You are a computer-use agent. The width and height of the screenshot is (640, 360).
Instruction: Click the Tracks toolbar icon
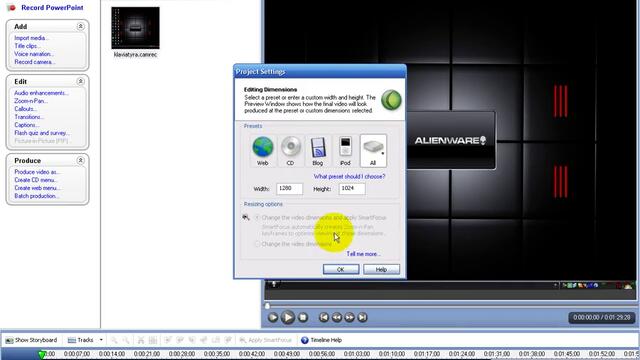tap(72, 340)
